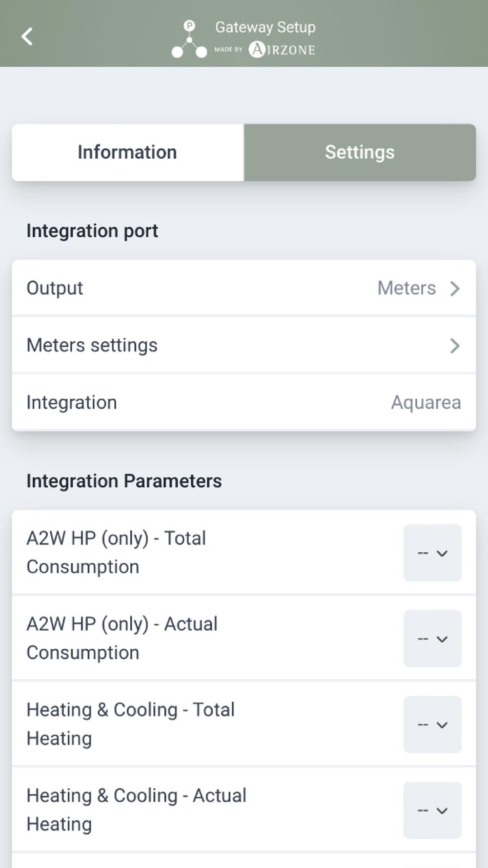
Task: Click the gateway node diagram icon
Action: [189, 40]
